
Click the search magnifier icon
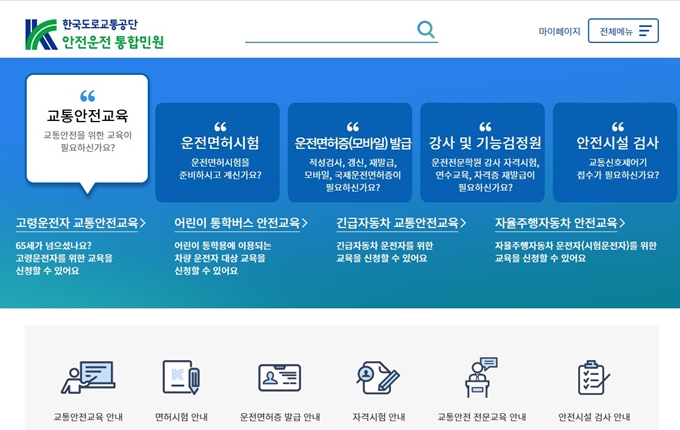[425, 29]
